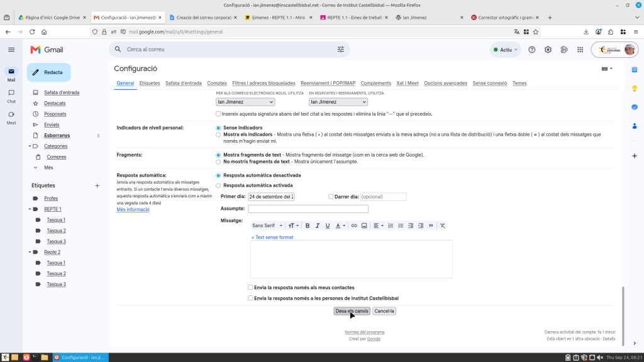Open Contacts side panel icon
The image size is (644, 362).
[635, 126]
